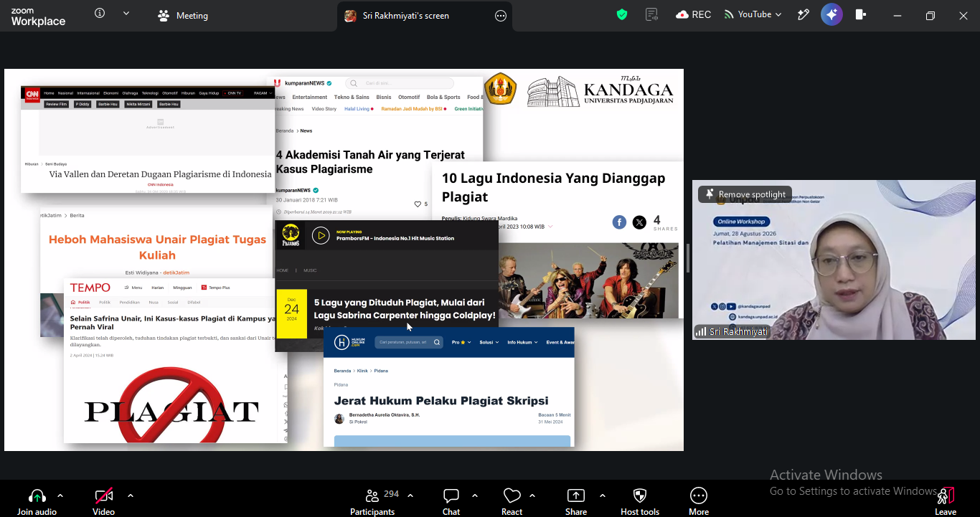Expand participants options arrow
Viewport: 980px width, 517px height.
[410, 495]
